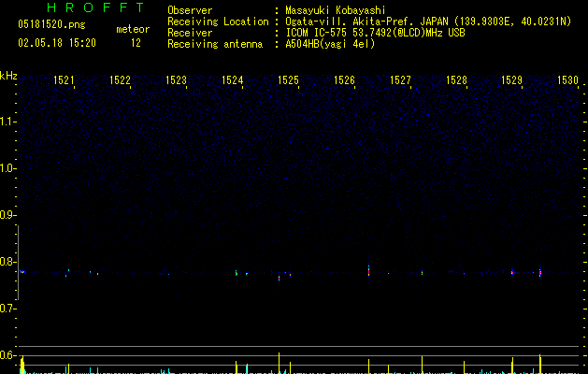Screen dimensions: 588x374
Task: Click the 0.7 frequency axis label
Action: pos(7,309)
